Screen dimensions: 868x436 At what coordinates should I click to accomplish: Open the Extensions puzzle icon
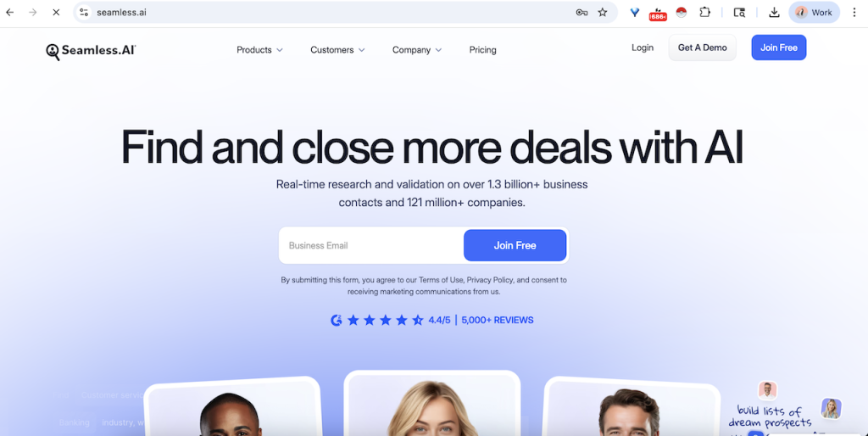(x=704, y=12)
